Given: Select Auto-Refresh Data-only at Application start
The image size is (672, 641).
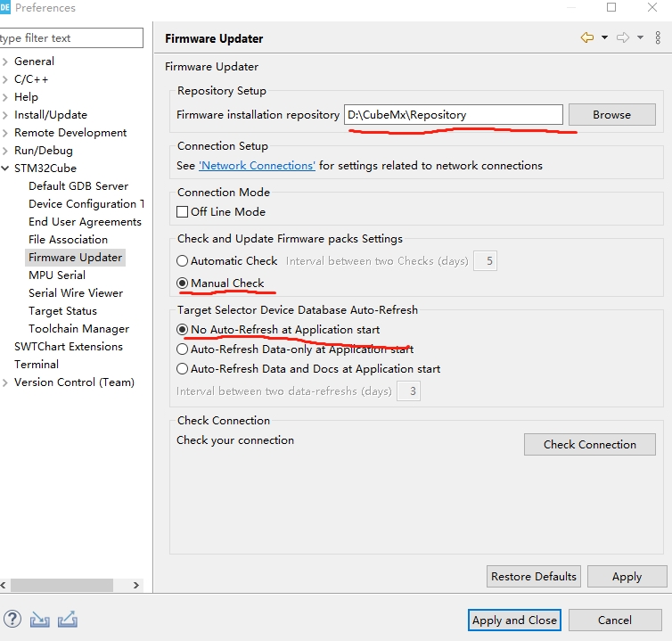Looking at the screenshot, I should tap(183, 349).
